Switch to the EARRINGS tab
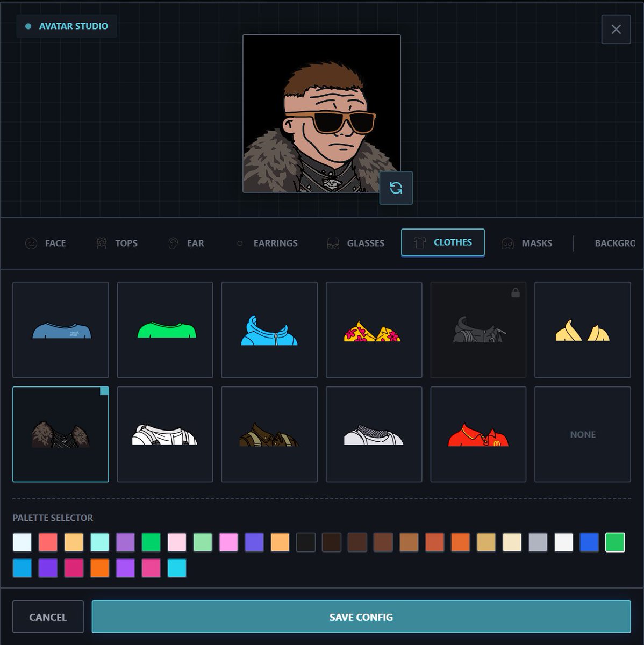The image size is (644, 645). (267, 243)
